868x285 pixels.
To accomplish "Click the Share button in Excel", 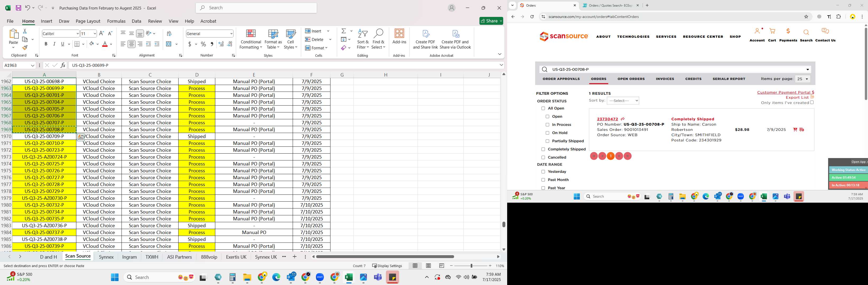I will [491, 21].
